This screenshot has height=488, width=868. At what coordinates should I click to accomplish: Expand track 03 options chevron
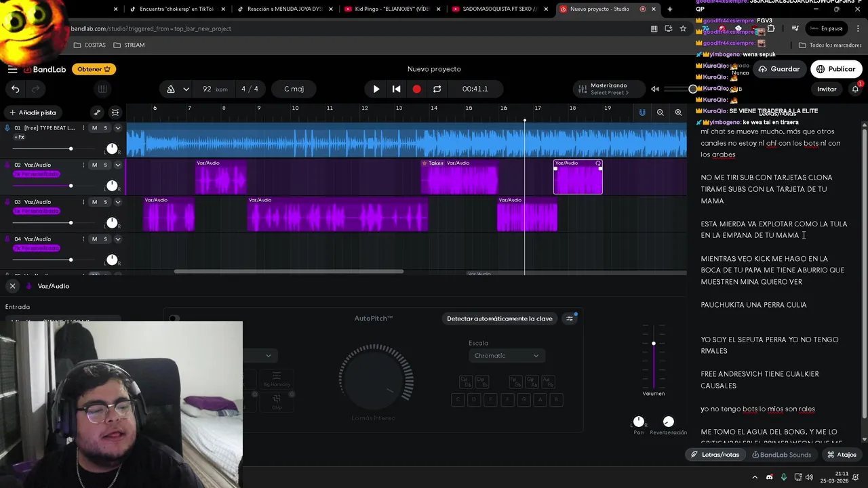tap(117, 202)
